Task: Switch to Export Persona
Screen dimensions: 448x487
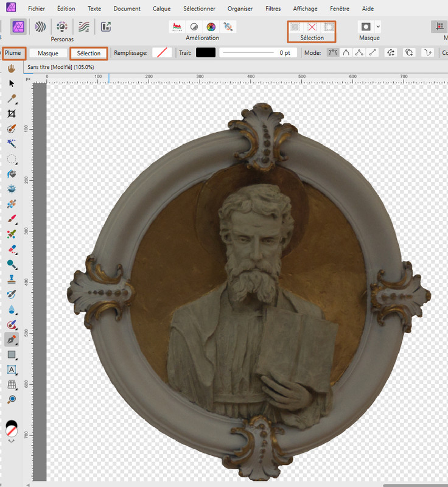Action: pos(106,27)
